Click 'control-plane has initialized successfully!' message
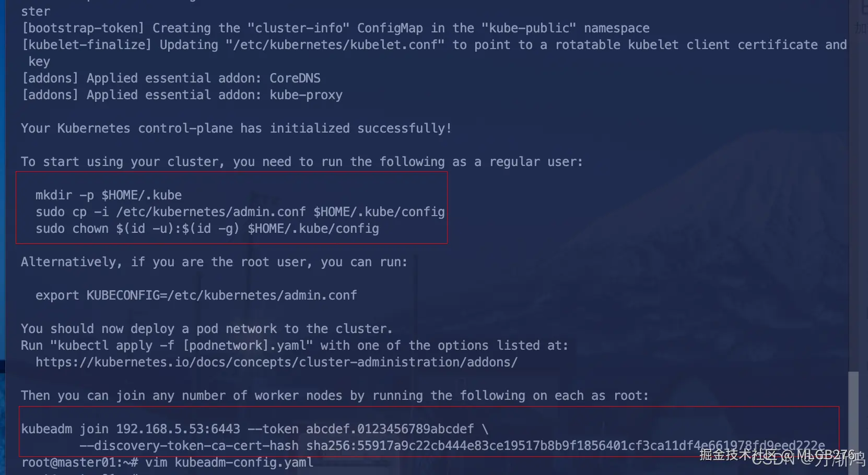 (236, 128)
